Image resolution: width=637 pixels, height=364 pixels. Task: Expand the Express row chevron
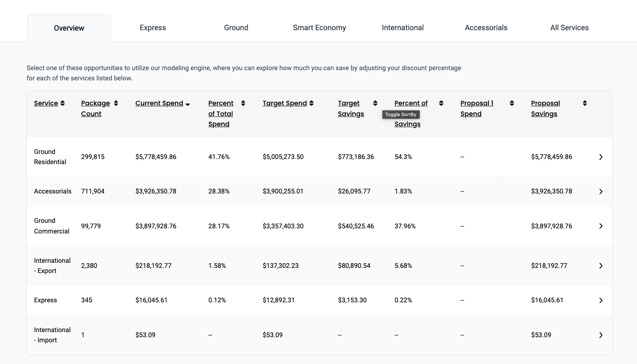601,300
